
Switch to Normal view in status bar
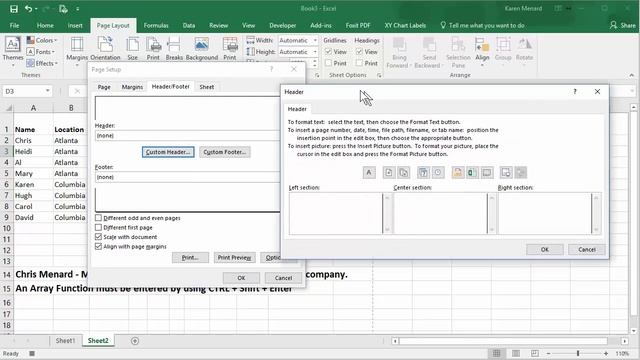click(496, 353)
